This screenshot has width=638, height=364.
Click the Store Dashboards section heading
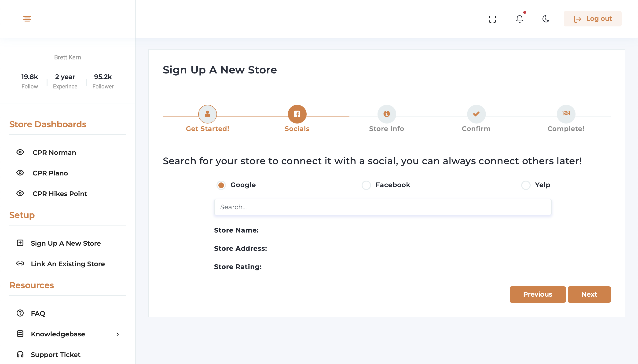click(48, 124)
